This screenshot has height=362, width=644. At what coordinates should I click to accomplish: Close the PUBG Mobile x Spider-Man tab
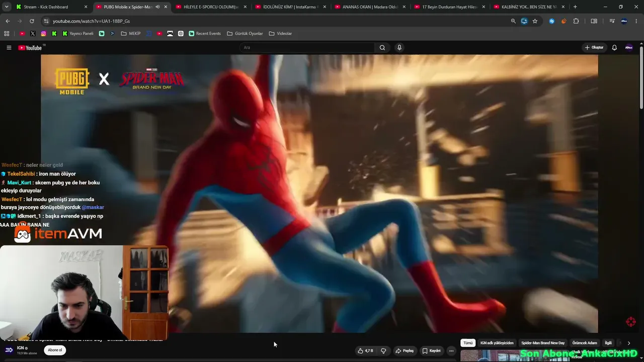pyautogui.click(x=166, y=7)
